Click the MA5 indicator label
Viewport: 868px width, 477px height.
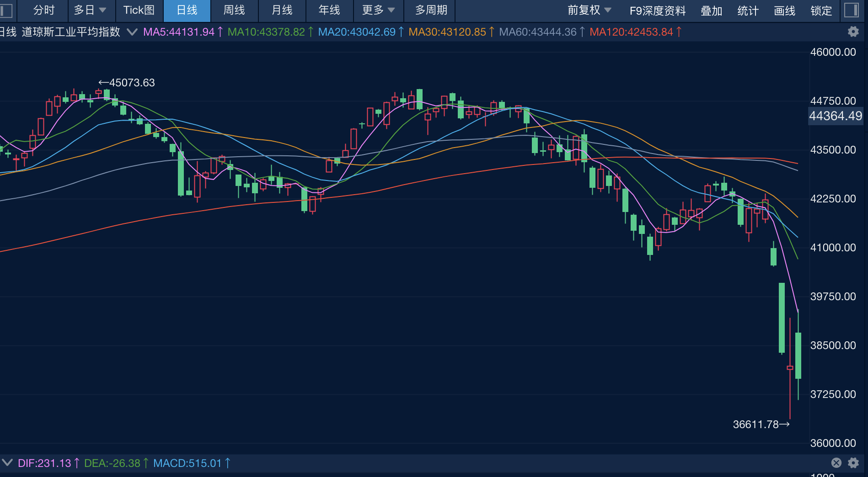point(179,32)
